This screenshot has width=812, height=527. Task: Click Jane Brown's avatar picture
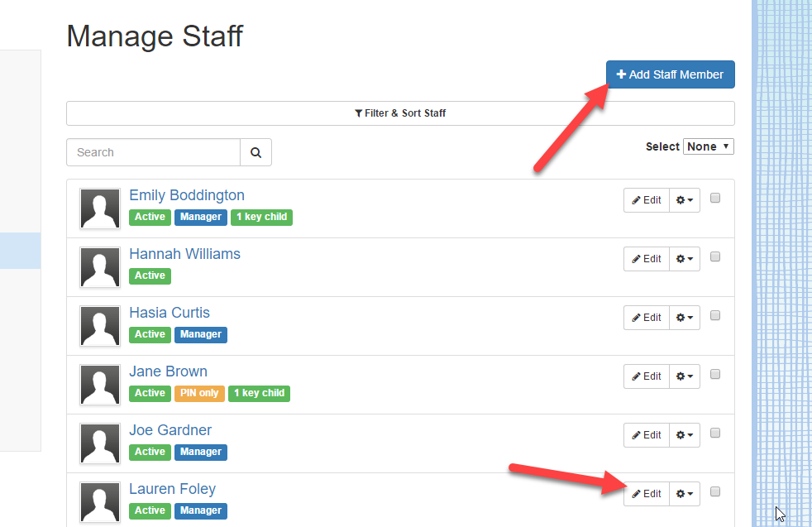[100, 385]
